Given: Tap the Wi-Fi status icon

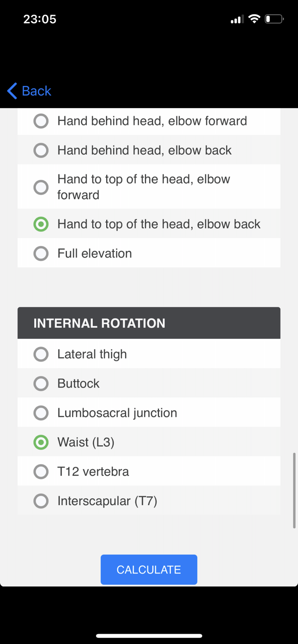Looking at the screenshot, I should [255, 19].
